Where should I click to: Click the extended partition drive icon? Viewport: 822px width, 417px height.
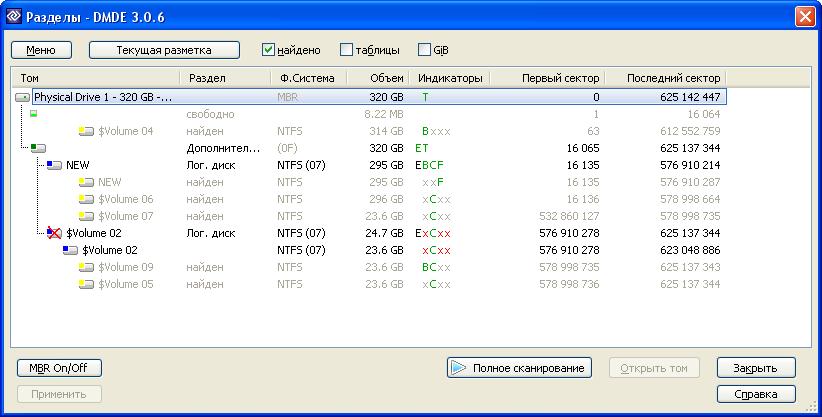pos(38,148)
